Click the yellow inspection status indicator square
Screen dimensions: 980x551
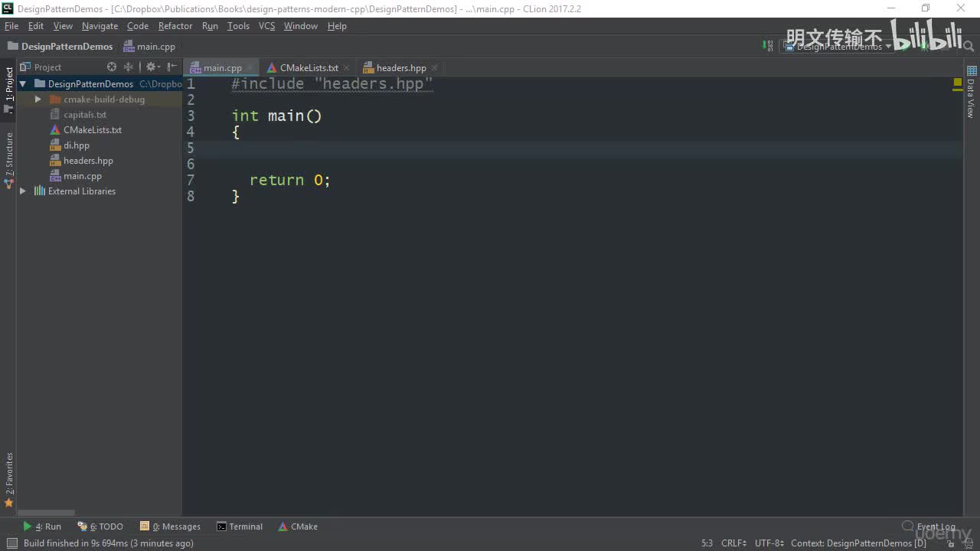[x=957, y=81]
